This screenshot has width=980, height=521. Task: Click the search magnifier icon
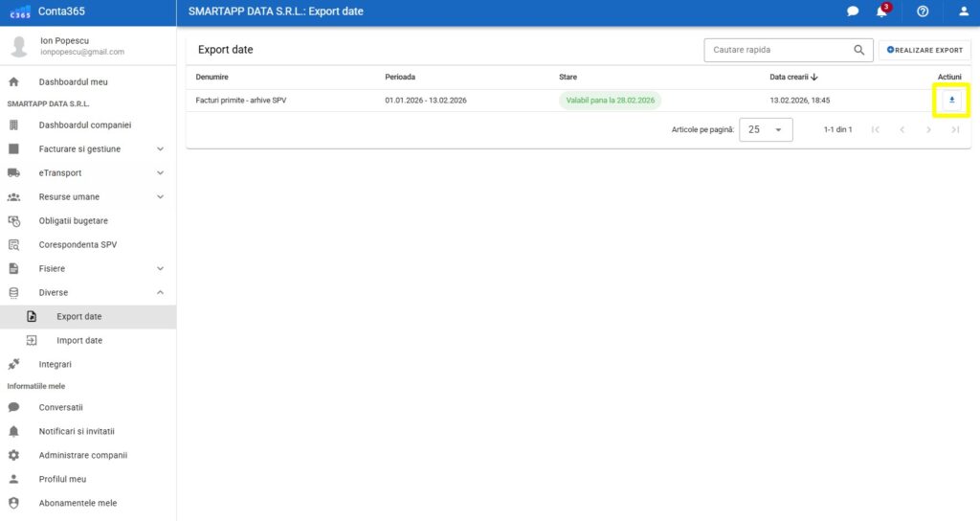[858, 50]
